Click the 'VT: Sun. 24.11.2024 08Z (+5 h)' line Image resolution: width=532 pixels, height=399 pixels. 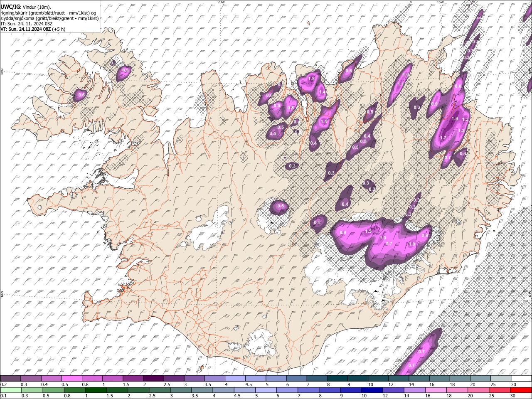tap(33, 29)
